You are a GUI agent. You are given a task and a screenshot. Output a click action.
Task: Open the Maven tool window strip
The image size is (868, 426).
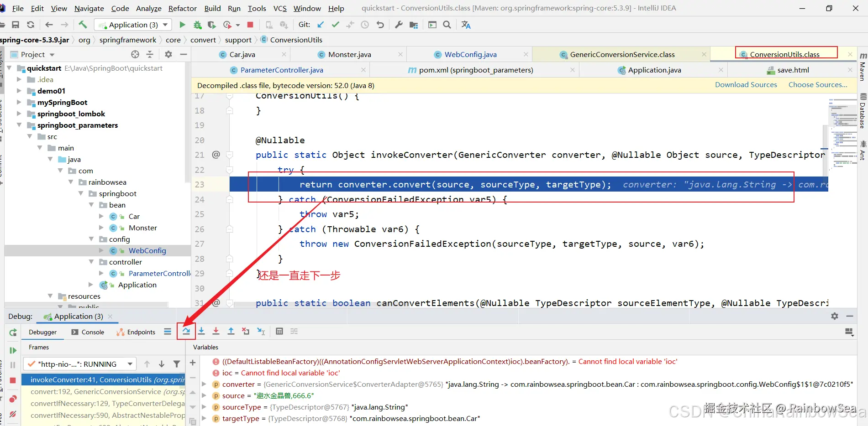pyautogui.click(x=863, y=67)
